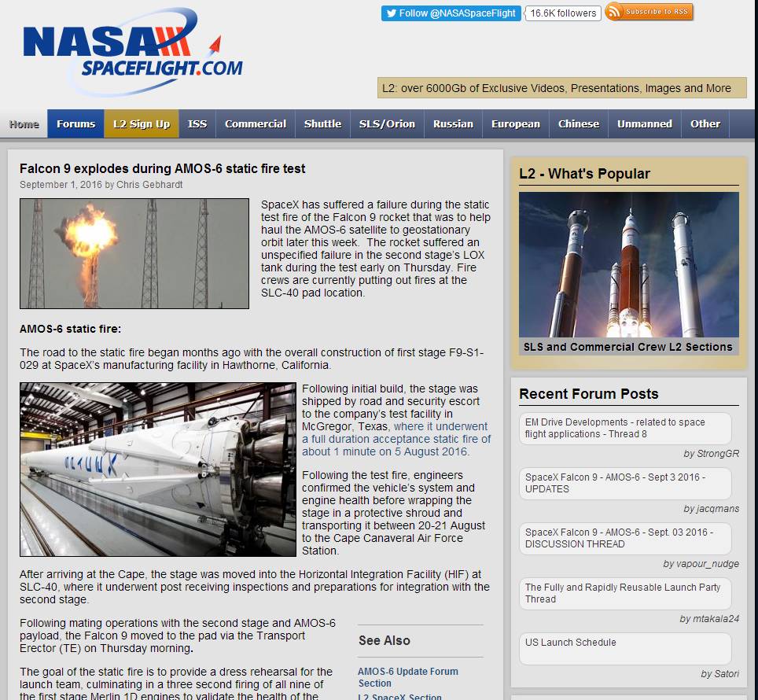The width and height of the screenshot is (758, 700).
Task: Open the Shuttle section
Action: coord(322,123)
